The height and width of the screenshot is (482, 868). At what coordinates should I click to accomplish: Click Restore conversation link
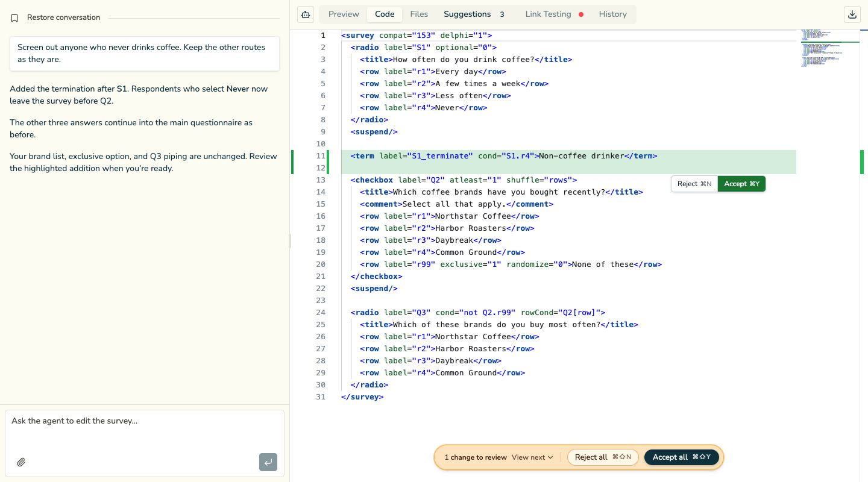64,17
